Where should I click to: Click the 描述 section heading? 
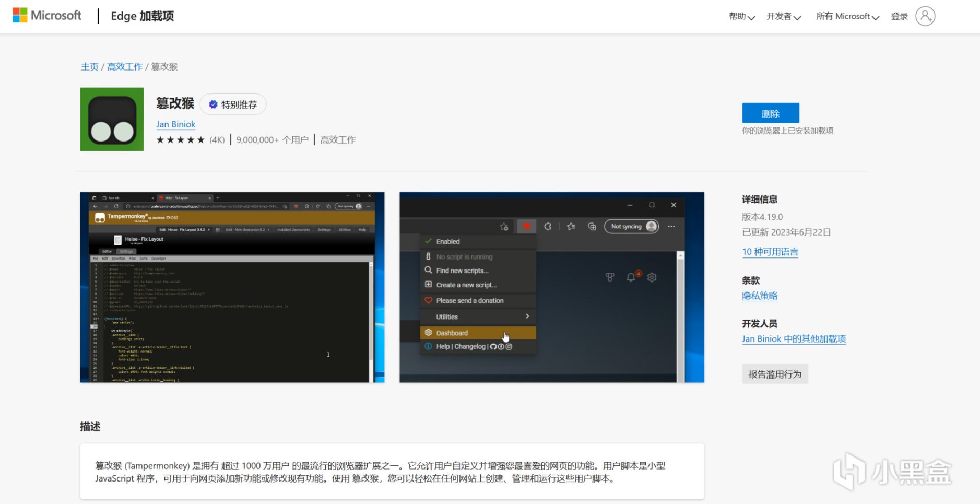[90, 426]
